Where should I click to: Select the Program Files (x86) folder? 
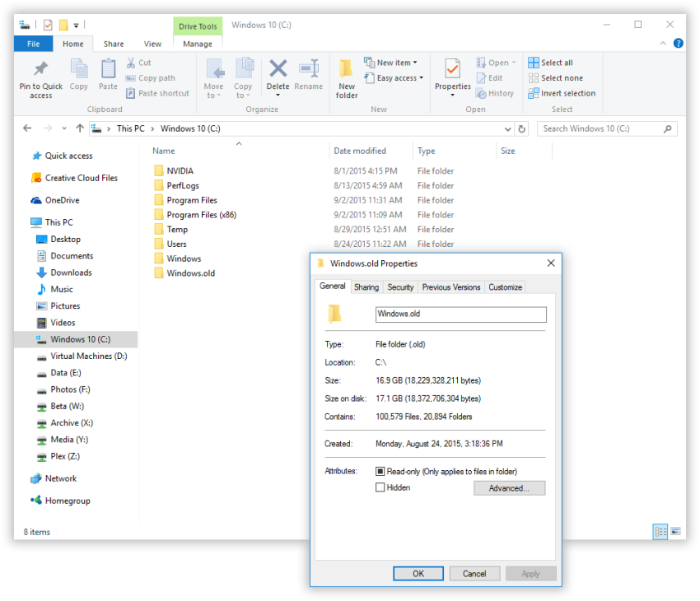195,215
